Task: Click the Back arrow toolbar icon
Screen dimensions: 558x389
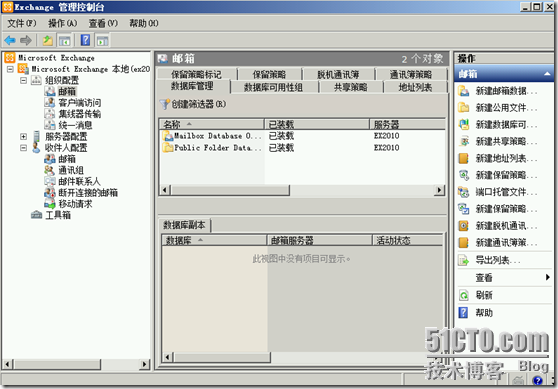Action: (x=10, y=41)
